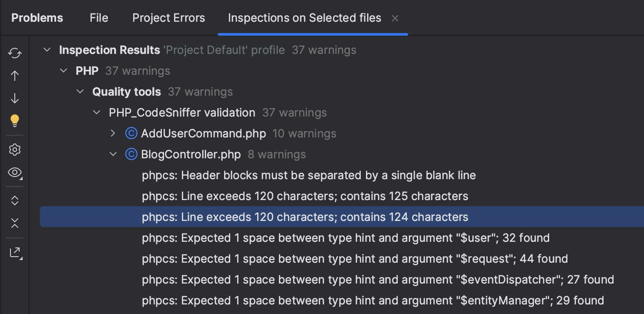Collapse the Inspection Results root node

[47, 50]
